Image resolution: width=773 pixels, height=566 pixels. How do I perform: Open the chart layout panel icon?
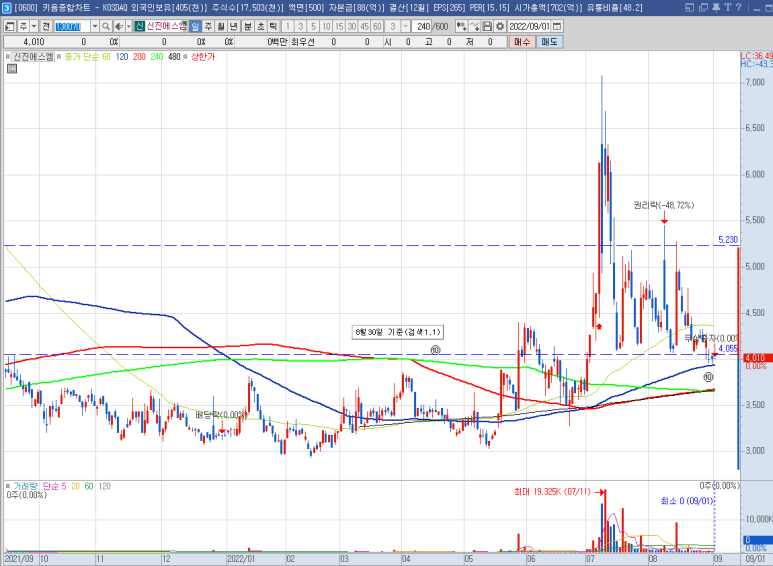tap(9, 27)
